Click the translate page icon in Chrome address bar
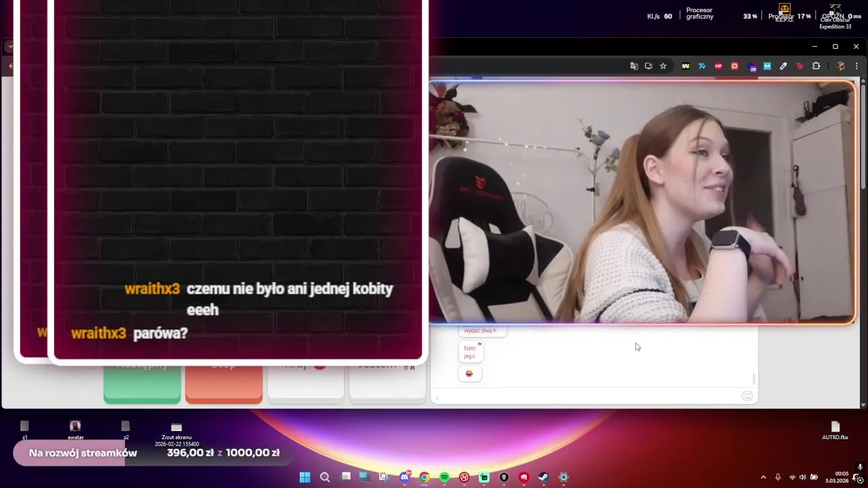Viewport: 868px width, 488px height. click(634, 66)
